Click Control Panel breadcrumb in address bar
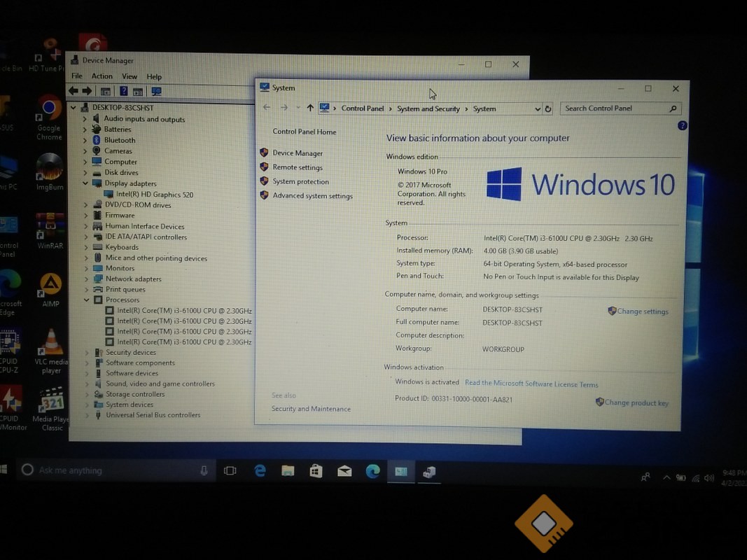 tap(363, 108)
